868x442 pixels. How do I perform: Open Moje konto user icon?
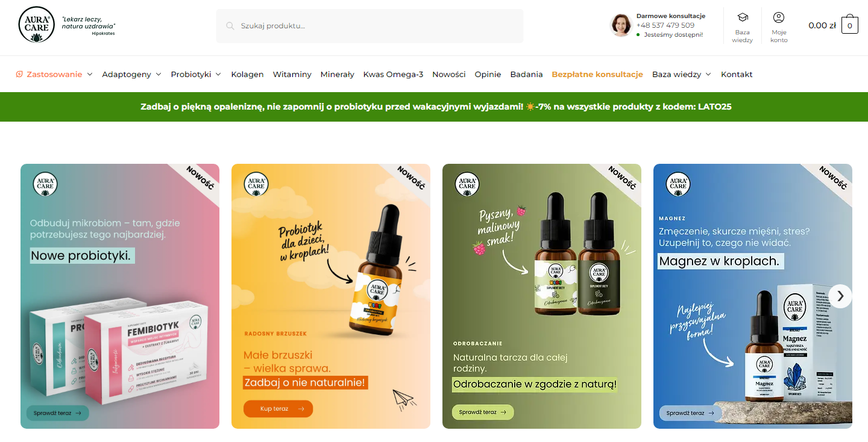click(779, 17)
